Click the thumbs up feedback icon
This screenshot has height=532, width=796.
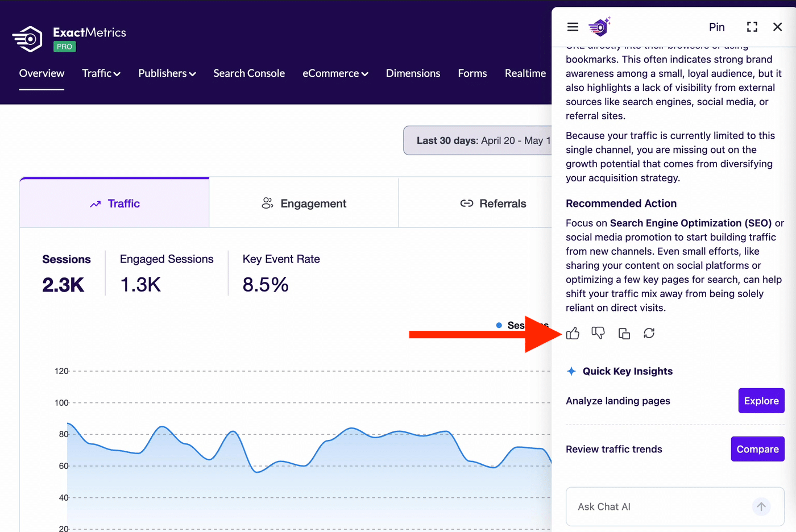(573, 334)
